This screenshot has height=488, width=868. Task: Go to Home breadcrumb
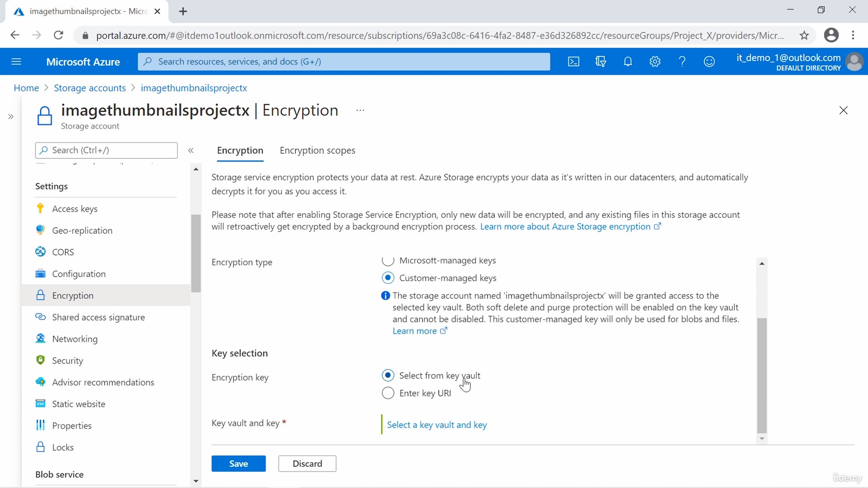[x=26, y=88]
